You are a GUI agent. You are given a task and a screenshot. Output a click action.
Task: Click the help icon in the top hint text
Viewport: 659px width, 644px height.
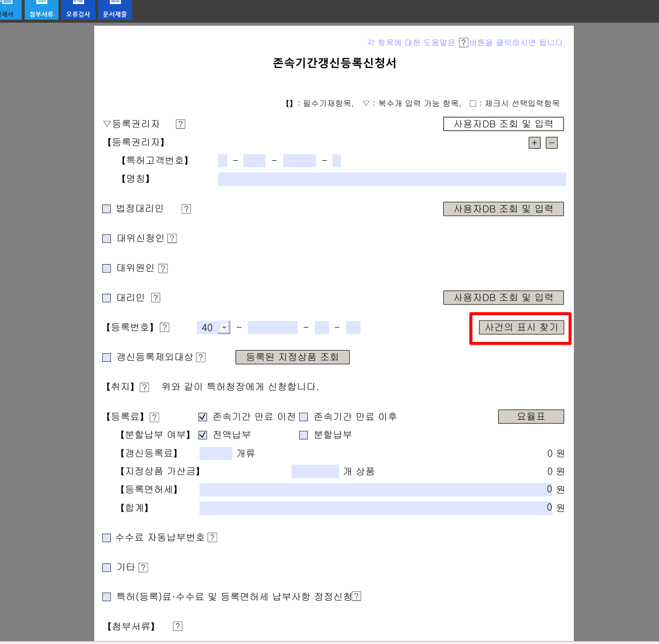tap(464, 42)
